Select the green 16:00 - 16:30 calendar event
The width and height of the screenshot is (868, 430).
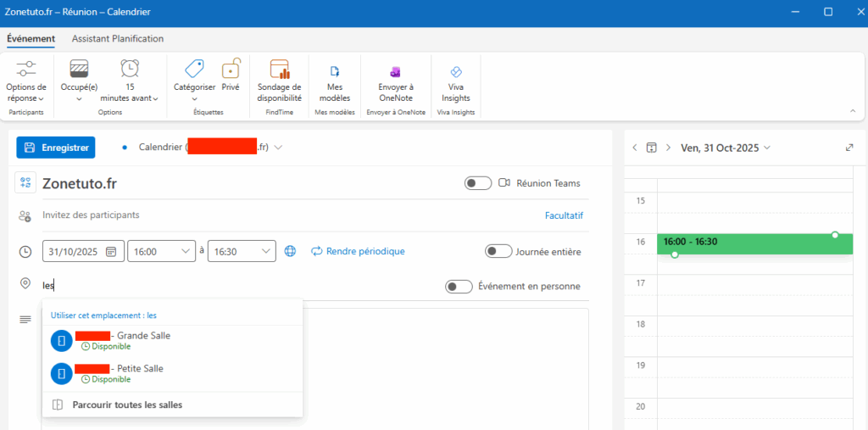[x=754, y=243]
